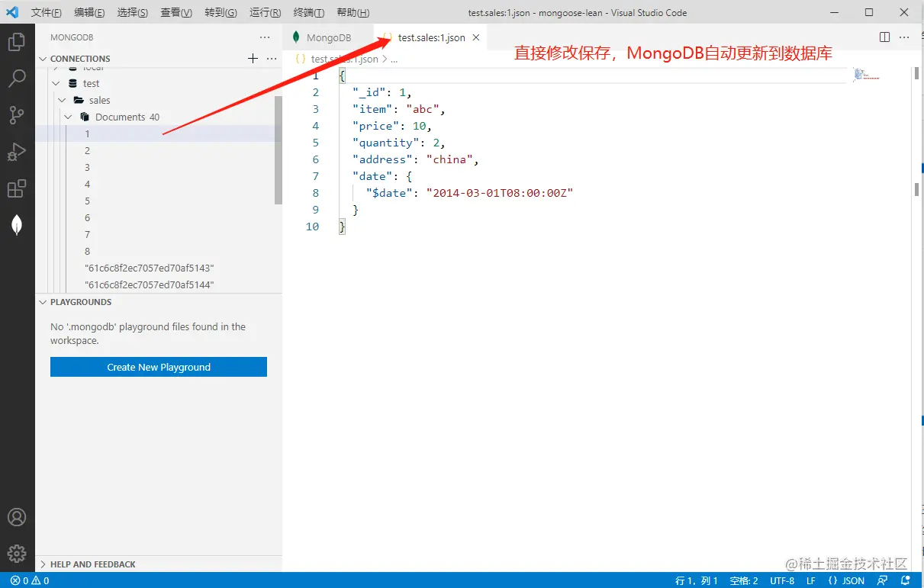Open the Extensions view icon
Viewport: 924px width, 588px height.
pos(17,188)
